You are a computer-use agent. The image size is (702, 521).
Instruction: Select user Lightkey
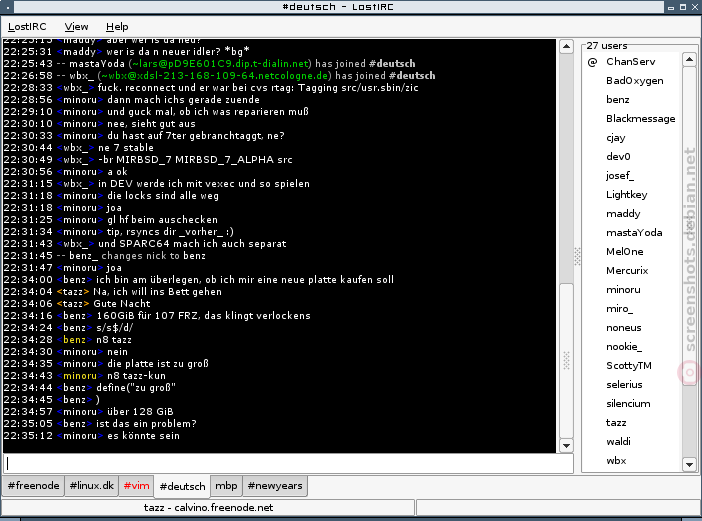coord(626,195)
